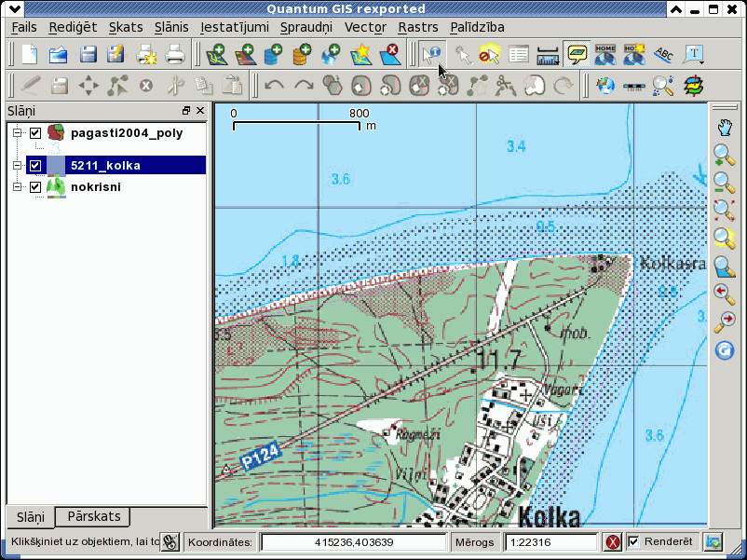Toggle visibility of pagasti2004_poly layer
This screenshot has height=560, width=747.
35,133
